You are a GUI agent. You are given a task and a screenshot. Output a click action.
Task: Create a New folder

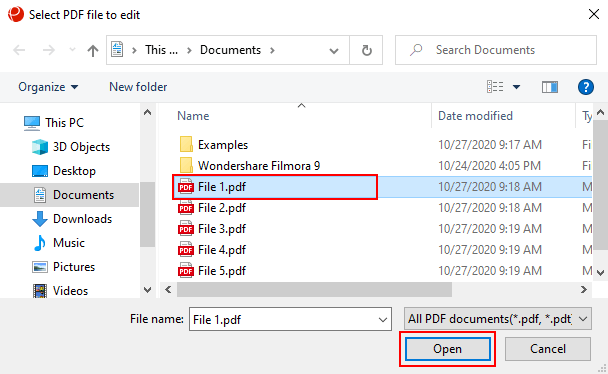(x=138, y=87)
